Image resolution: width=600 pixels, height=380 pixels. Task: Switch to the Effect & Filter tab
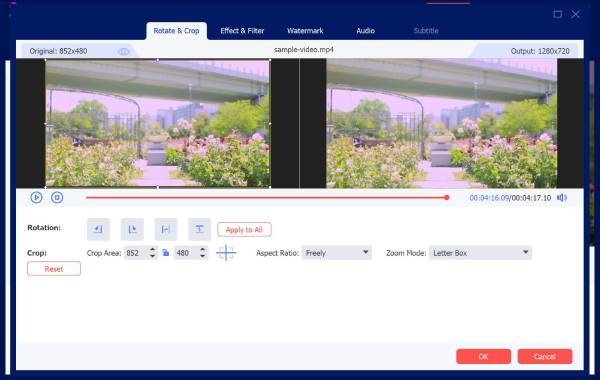(x=242, y=31)
